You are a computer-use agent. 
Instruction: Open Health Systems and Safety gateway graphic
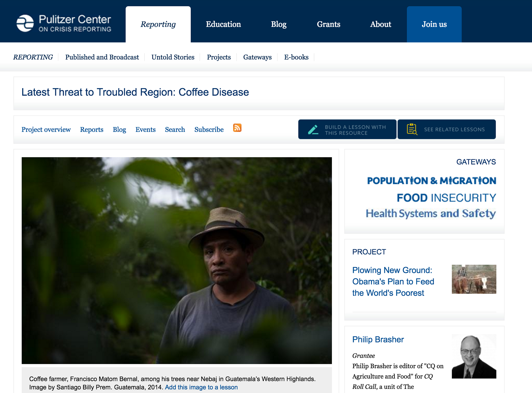431,214
